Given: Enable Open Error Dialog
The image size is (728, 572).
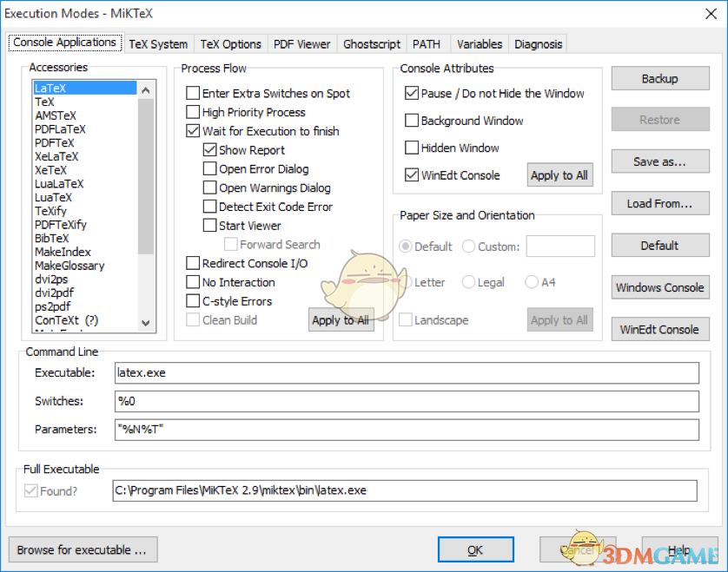Looking at the screenshot, I should pyautogui.click(x=208, y=168).
